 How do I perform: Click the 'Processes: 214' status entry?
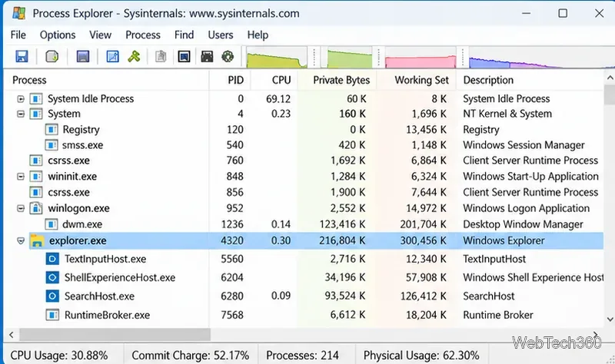click(302, 356)
